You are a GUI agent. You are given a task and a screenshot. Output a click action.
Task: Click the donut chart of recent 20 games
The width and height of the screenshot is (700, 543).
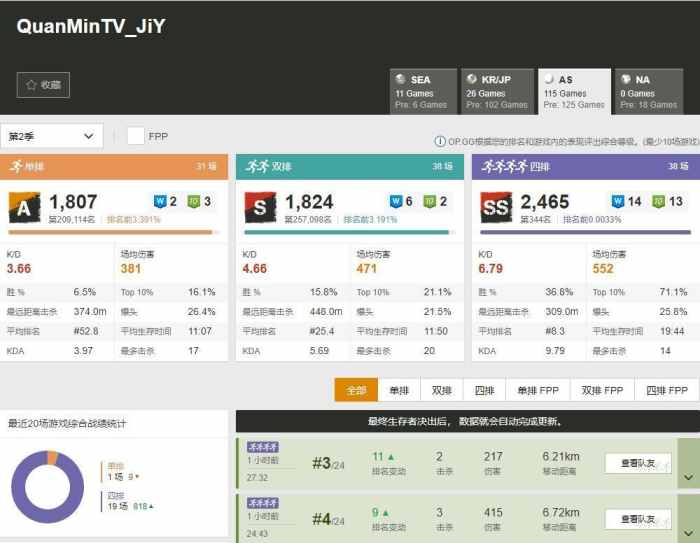pyautogui.click(x=47, y=487)
